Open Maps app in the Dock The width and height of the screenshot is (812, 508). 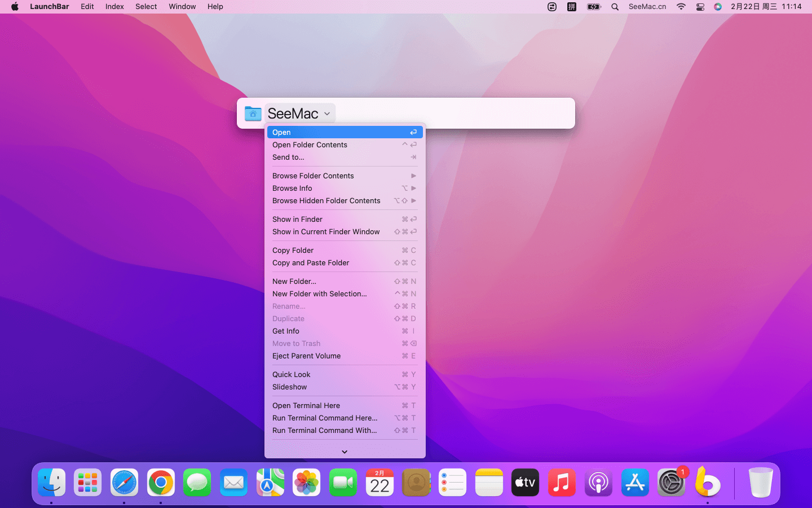click(270, 483)
